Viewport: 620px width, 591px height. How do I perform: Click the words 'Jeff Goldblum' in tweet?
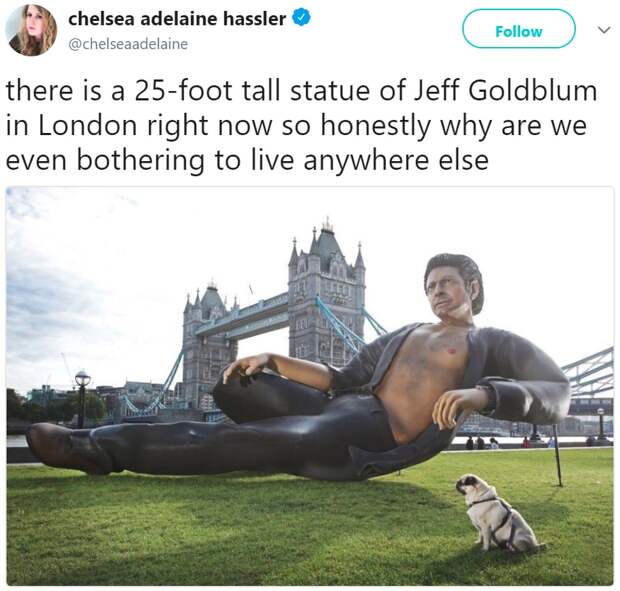coord(506,91)
